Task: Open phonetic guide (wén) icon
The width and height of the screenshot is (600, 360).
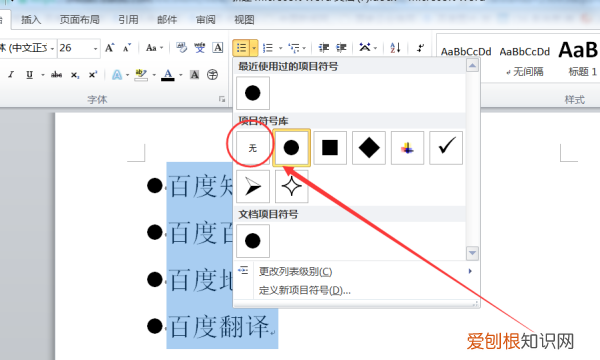Action: point(200,48)
